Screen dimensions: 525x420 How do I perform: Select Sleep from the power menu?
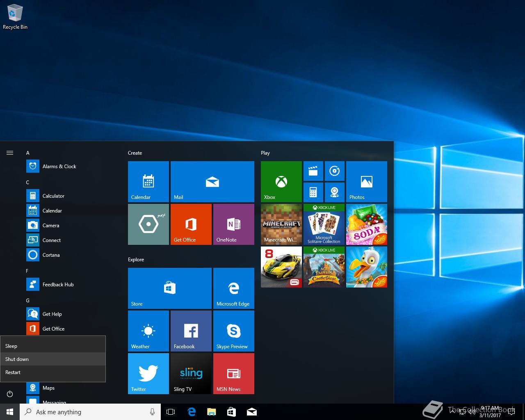(x=53, y=346)
